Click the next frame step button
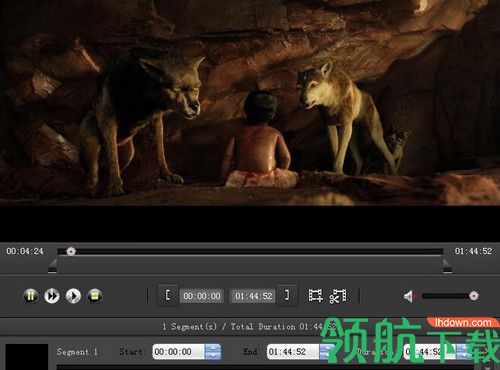The image size is (500, 370). point(73,296)
